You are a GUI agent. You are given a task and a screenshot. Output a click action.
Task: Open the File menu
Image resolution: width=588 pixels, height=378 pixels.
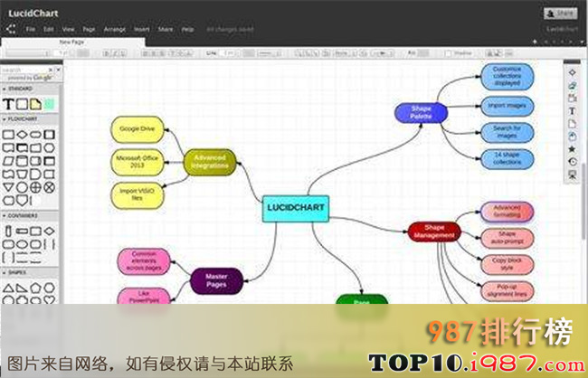31,29
